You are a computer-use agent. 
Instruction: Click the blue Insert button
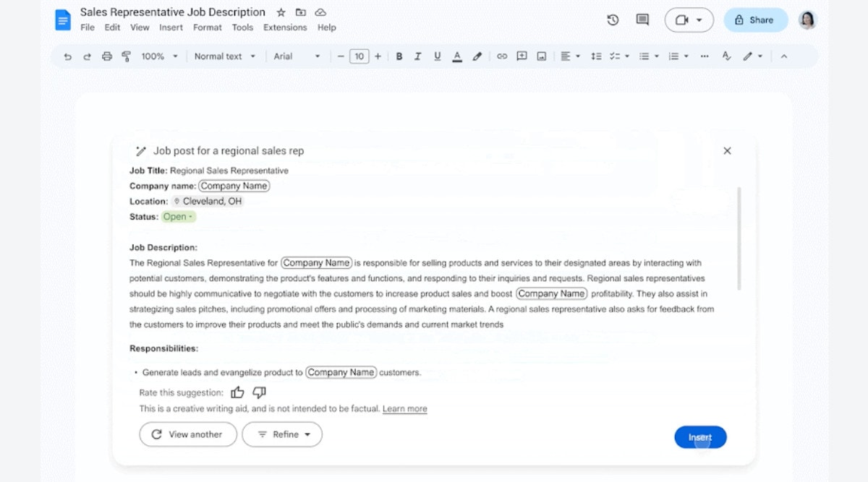point(699,437)
